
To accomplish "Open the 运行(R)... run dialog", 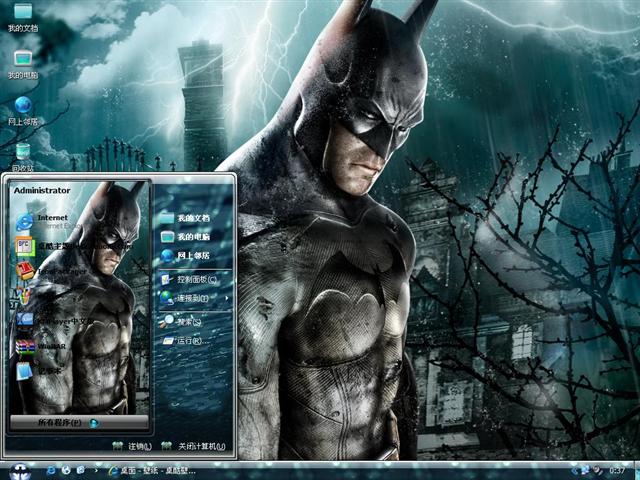I will click(x=186, y=340).
